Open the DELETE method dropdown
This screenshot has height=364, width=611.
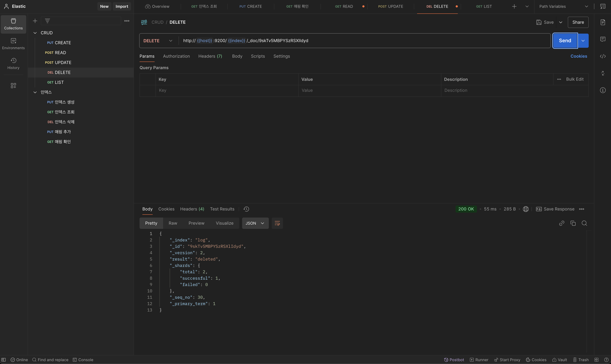click(x=158, y=41)
